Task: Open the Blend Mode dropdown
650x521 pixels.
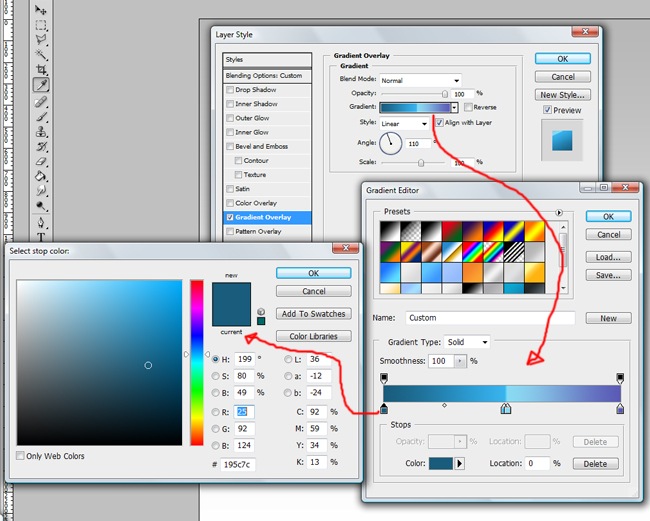Action: point(420,80)
